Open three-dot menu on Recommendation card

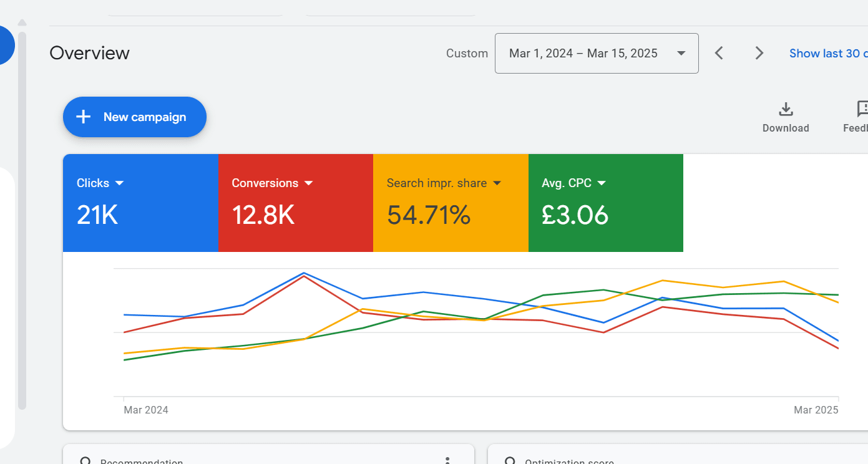pyautogui.click(x=447, y=460)
